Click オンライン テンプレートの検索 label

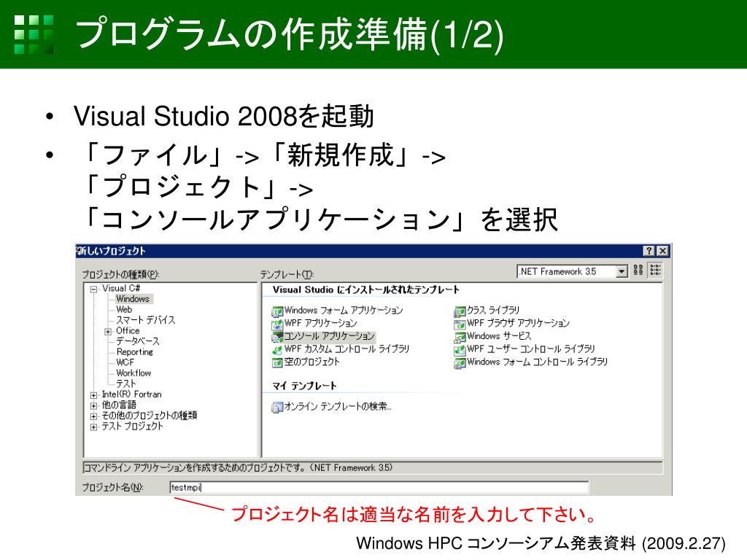pyautogui.click(x=338, y=407)
